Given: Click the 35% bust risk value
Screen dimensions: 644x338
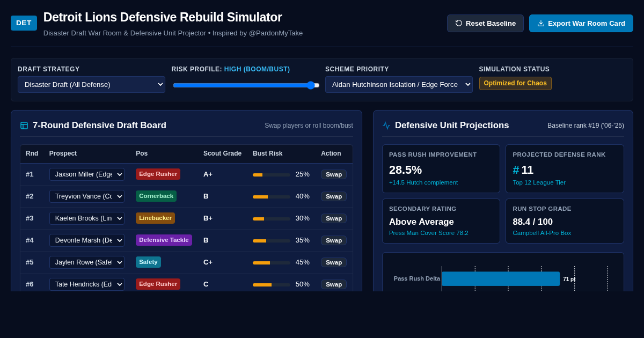Looking at the screenshot, I should tap(303, 240).
